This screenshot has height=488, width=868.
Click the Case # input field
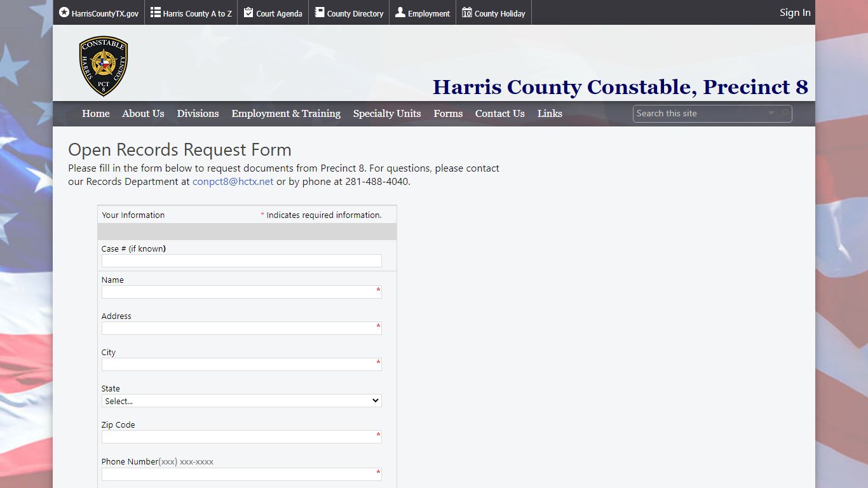[241, 261]
